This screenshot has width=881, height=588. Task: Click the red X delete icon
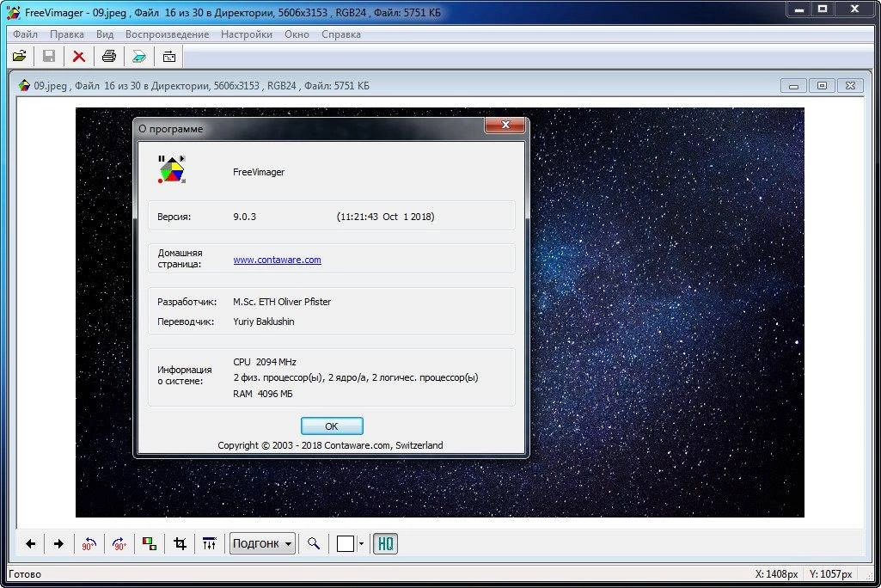coord(79,56)
